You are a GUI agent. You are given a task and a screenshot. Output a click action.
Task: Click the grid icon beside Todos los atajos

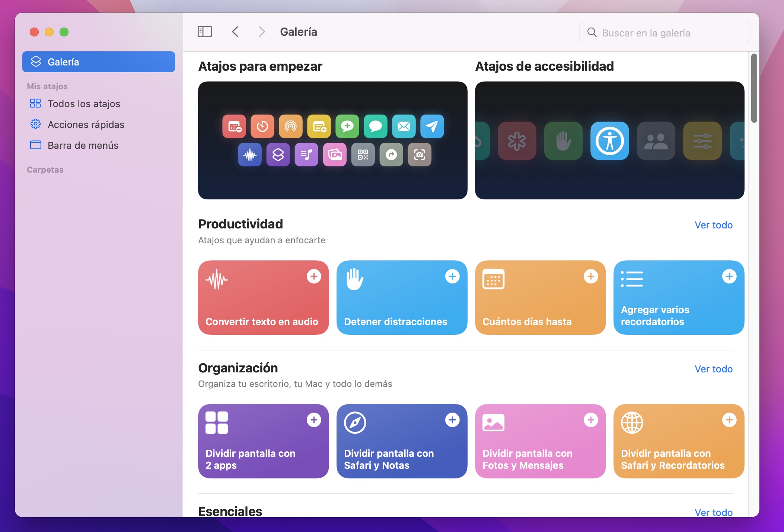click(x=36, y=103)
